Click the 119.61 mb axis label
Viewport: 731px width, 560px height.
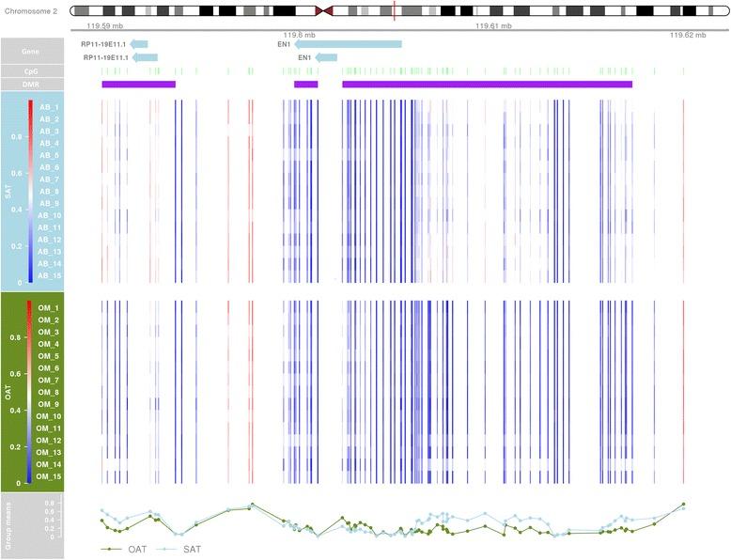[493, 26]
